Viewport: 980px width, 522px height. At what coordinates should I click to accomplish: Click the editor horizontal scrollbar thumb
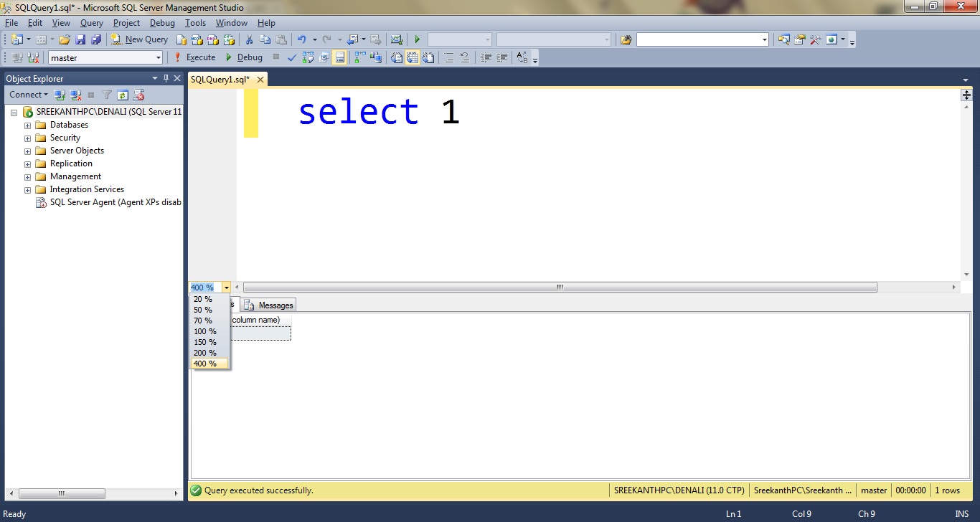click(x=560, y=287)
